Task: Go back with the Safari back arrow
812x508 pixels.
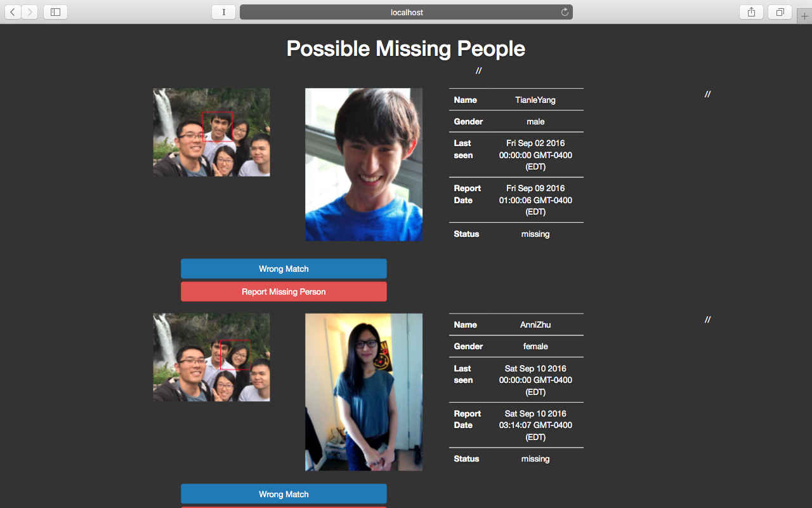Action: click(x=13, y=12)
